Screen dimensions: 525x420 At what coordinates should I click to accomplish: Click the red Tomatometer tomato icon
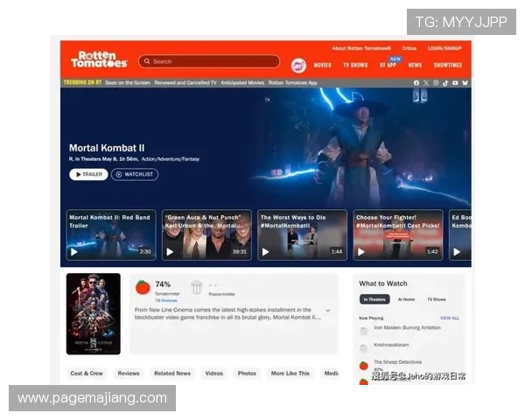click(x=143, y=287)
